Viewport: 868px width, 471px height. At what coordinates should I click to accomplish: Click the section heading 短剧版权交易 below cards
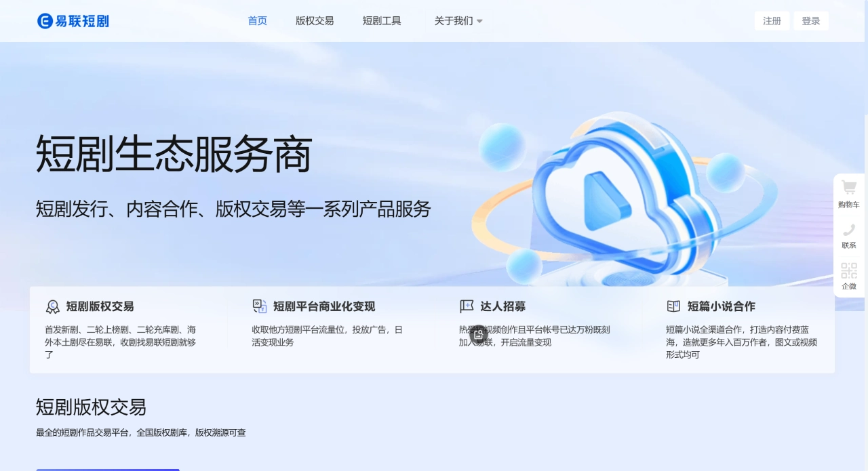point(91,407)
